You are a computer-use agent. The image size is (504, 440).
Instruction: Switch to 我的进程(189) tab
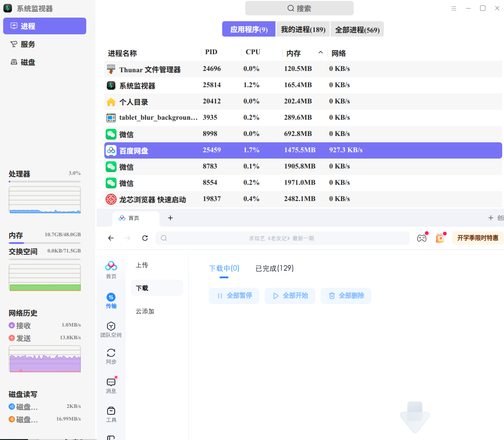303,29
